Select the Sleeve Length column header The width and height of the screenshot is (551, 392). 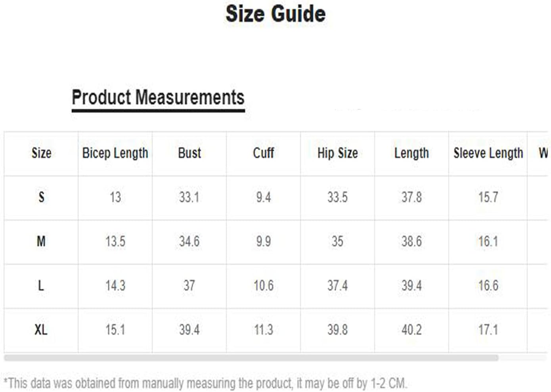(488, 153)
